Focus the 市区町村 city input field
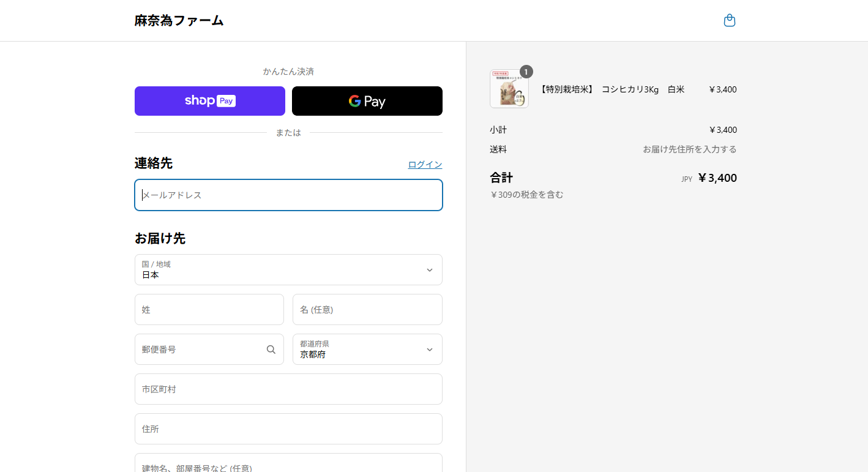This screenshot has height=472, width=868. (x=288, y=389)
